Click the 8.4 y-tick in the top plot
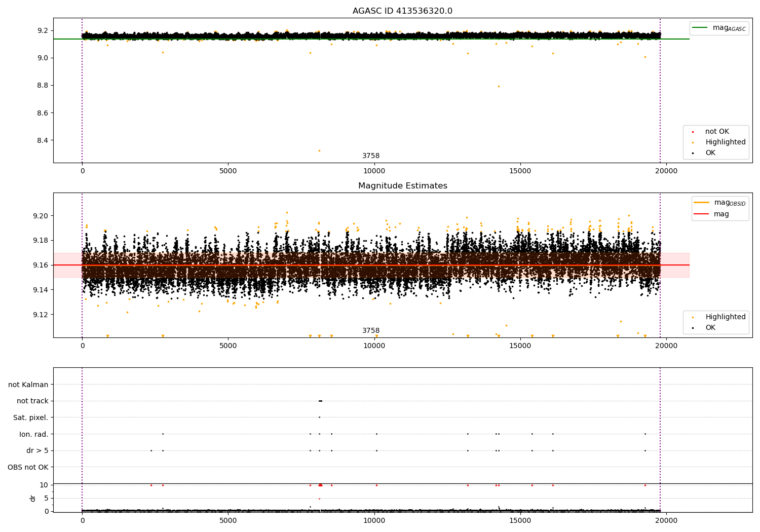760x532 pixels. 43,140
